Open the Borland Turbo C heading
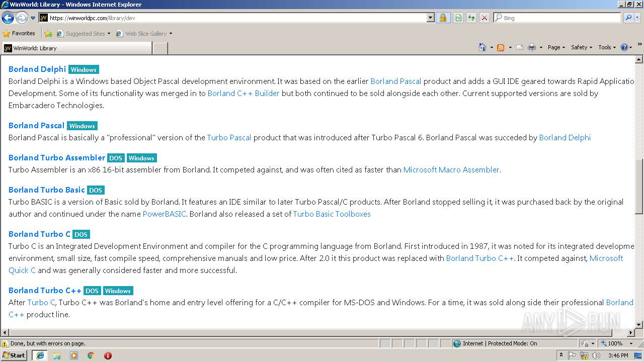The image size is (644, 362). (39, 234)
